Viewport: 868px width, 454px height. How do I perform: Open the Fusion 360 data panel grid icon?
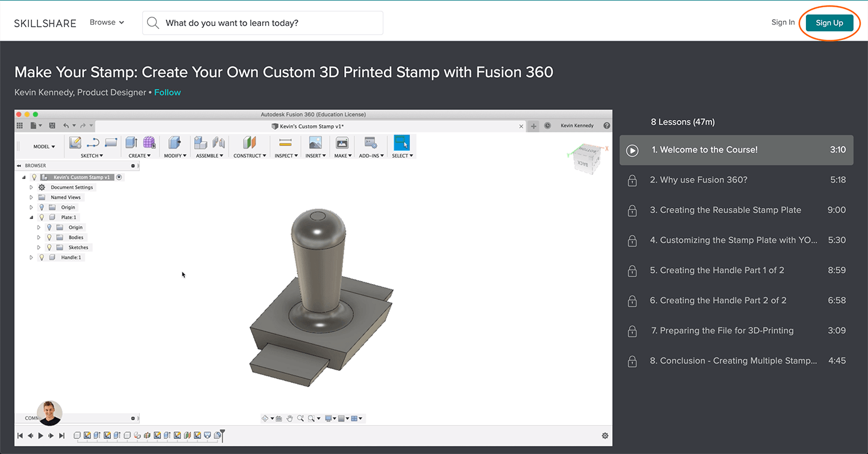[19, 125]
